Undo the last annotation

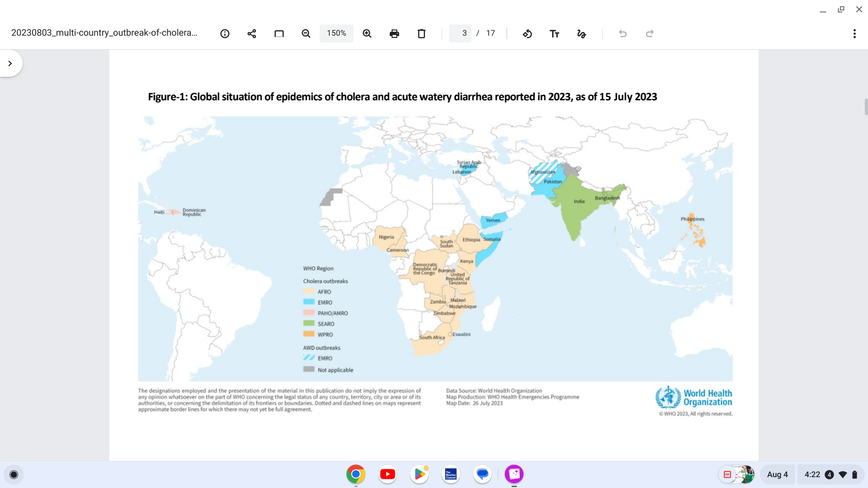click(623, 33)
